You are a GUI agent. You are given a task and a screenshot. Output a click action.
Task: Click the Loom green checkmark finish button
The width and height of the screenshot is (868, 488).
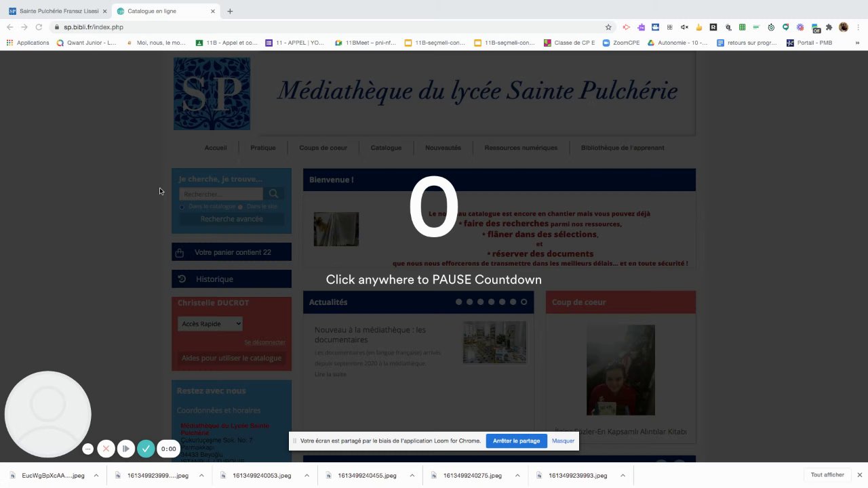[146, 449]
